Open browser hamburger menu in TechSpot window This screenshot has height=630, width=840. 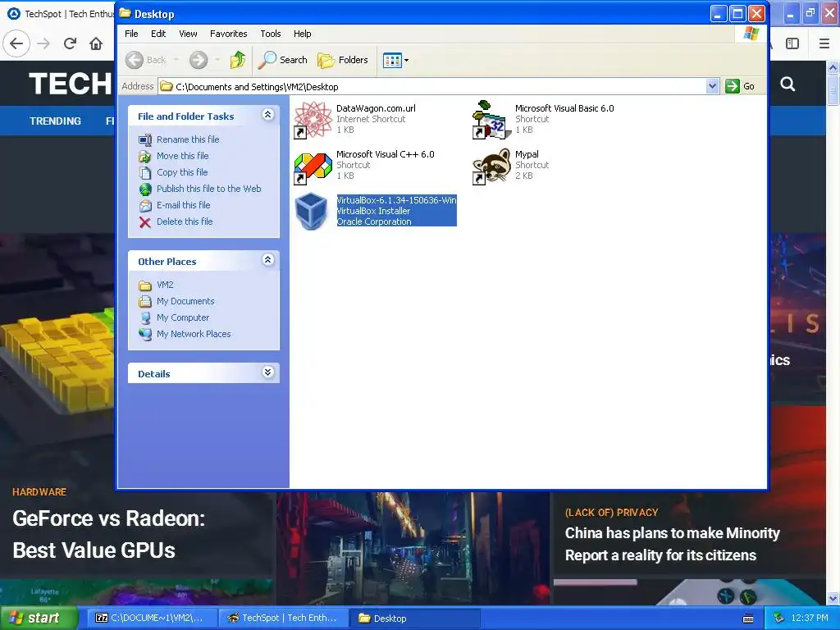(824, 43)
